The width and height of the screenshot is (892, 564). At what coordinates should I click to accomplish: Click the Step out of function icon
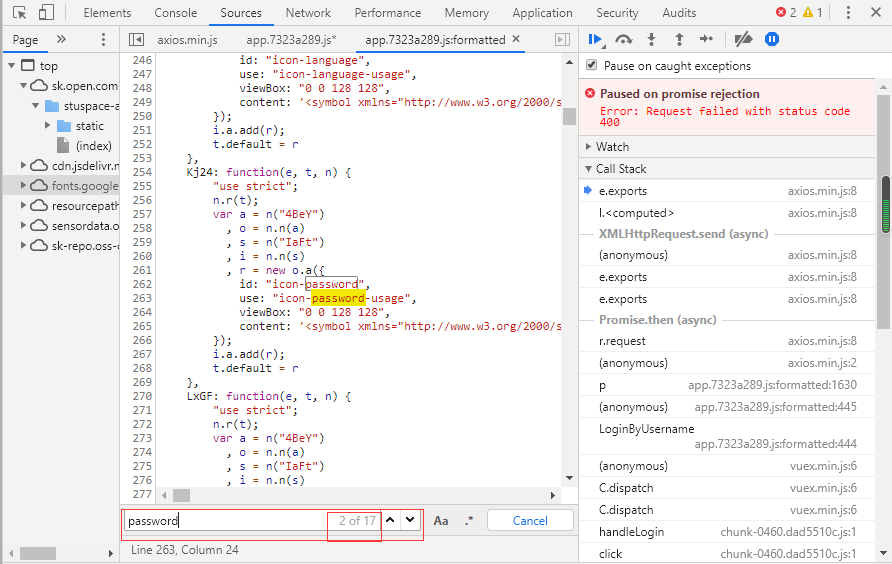(679, 39)
